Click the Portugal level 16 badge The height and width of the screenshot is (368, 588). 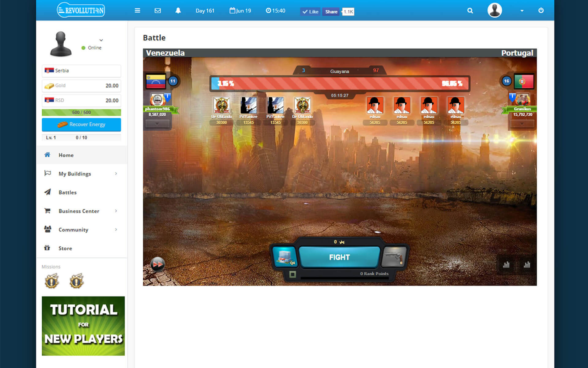[507, 81]
